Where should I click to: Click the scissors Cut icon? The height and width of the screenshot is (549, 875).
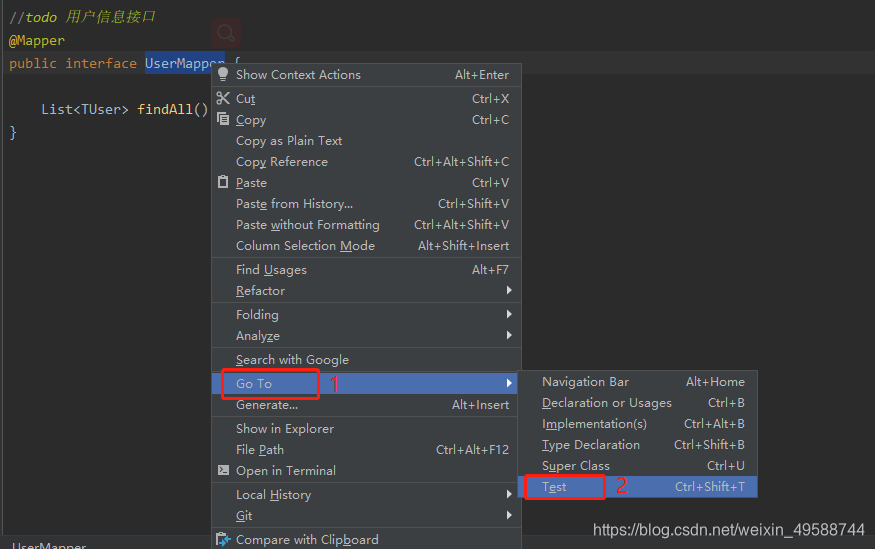coord(223,98)
